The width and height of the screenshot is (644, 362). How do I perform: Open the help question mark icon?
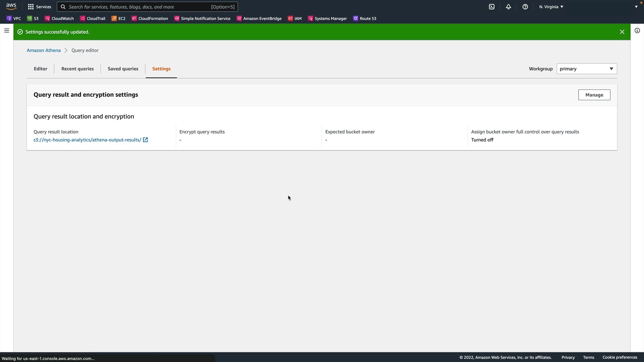pyautogui.click(x=525, y=7)
